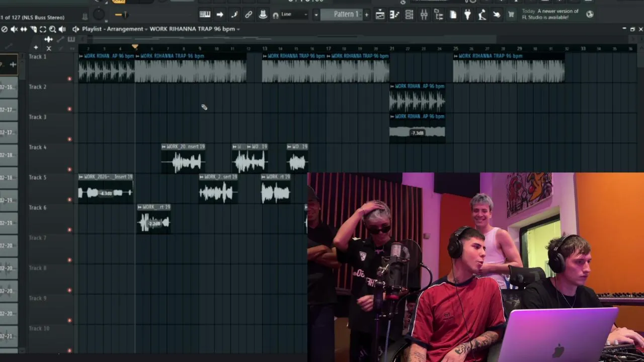Viewport: 644px width, 362px height.
Task: Click the link selected channels icon
Action: [x=249, y=15]
